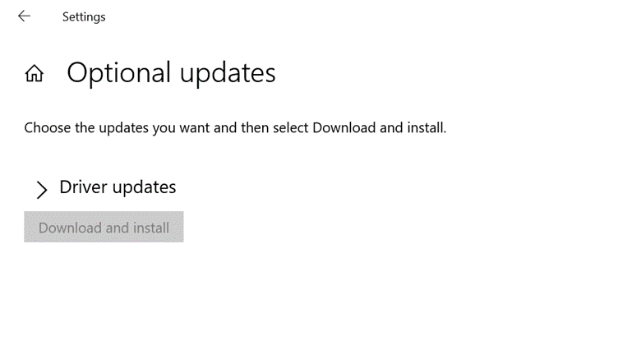Click the Settings window title text
The height and width of the screenshot is (364, 618).
(84, 16)
